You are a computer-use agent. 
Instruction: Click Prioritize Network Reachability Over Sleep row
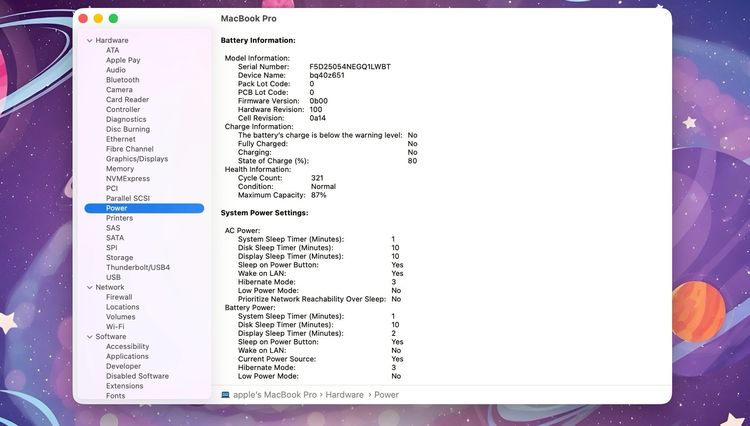pyautogui.click(x=320, y=299)
